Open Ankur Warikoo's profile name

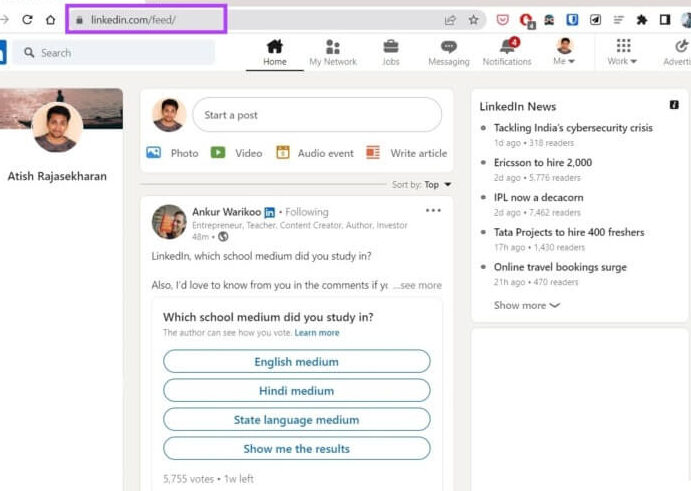pos(227,212)
